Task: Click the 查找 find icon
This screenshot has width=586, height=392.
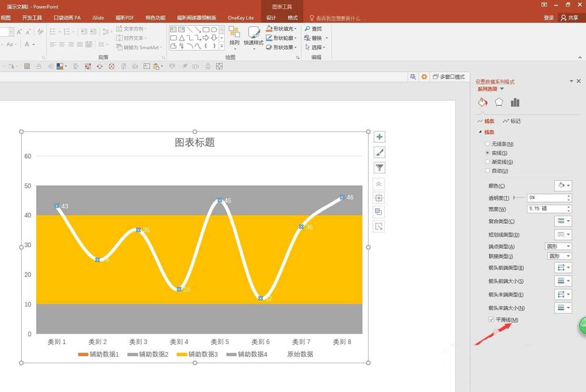Action: 307,28
